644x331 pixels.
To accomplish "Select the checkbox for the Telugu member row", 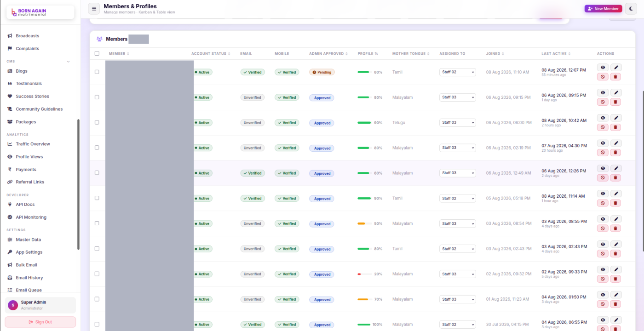I will 97,122.
